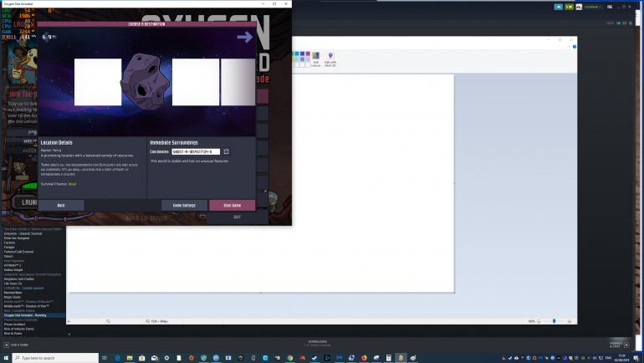Viewport: 644px width, 363px height.
Task: Select Hollow Knight in Steam library
Action: tap(13, 270)
